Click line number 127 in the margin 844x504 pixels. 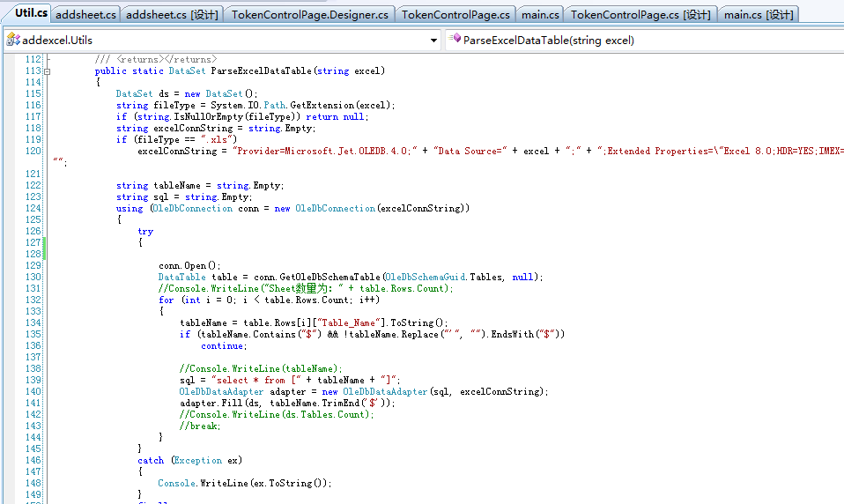pyautogui.click(x=33, y=243)
